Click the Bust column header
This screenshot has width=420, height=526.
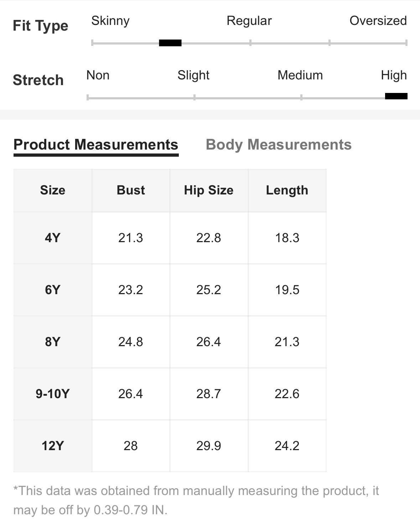click(x=131, y=190)
